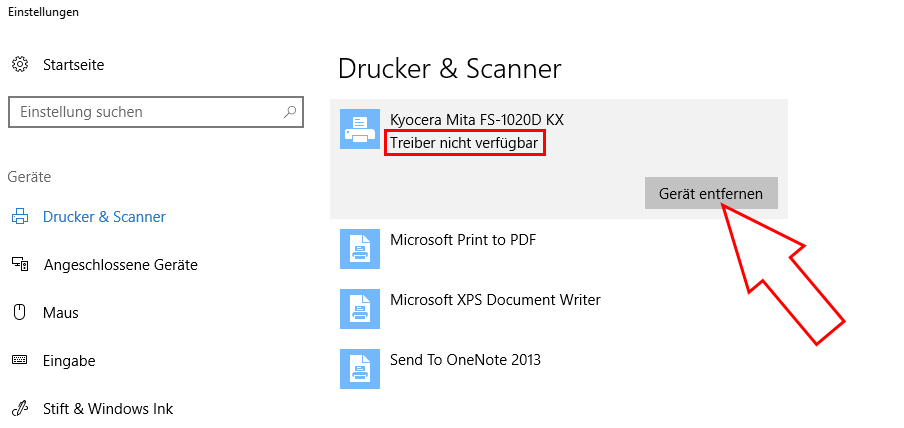Click the Startseite gear icon
Viewport: 904px width, 428px height.
(x=20, y=65)
